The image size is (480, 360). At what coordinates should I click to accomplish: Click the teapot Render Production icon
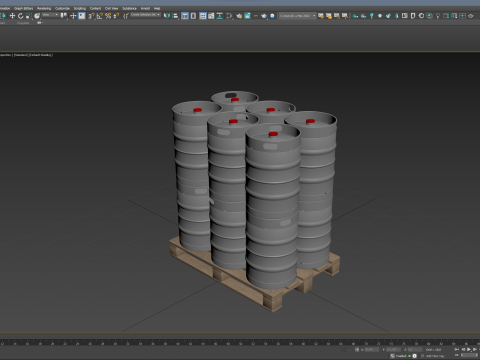[x=264, y=16]
